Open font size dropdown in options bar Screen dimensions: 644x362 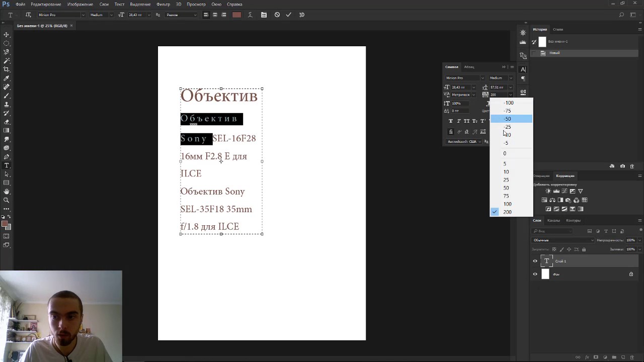(149, 15)
